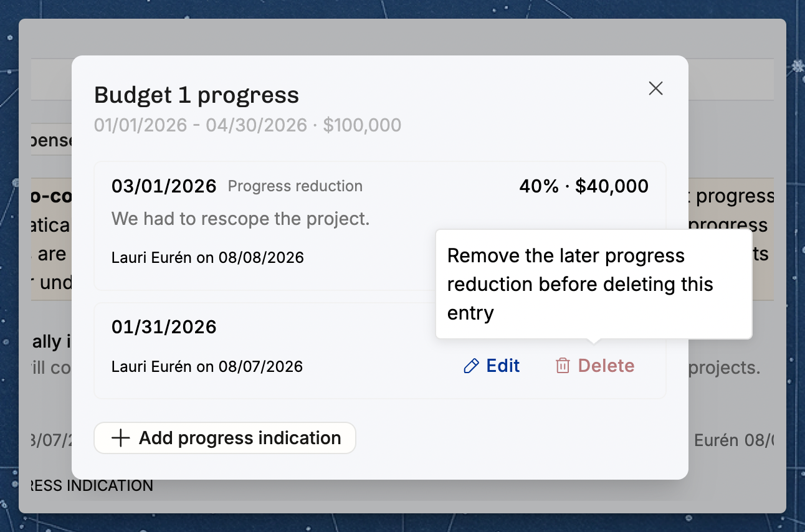
Task: Click the plus icon in Add progress indication
Action: [120, 438]
